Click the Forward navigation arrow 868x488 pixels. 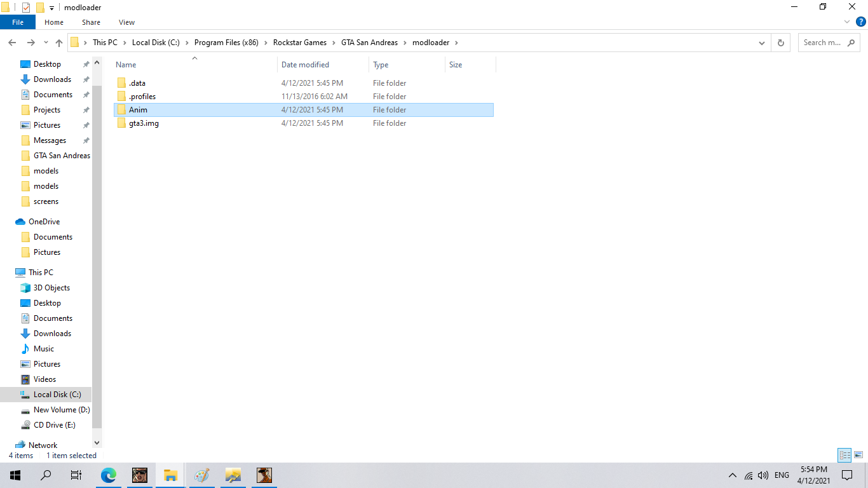click(31, 43)
